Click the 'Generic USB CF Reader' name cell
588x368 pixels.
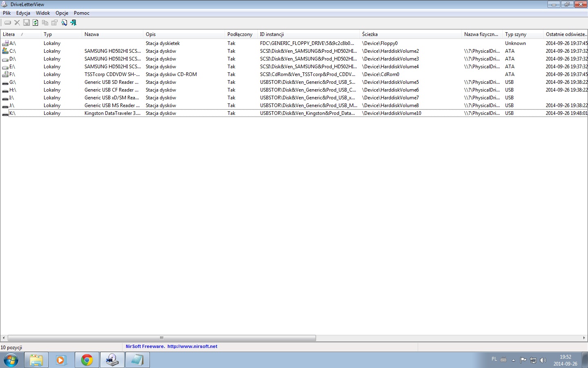[111, 90]
